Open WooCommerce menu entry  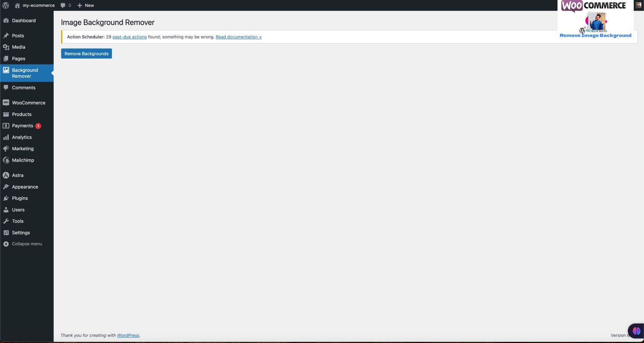click(29, 103)
